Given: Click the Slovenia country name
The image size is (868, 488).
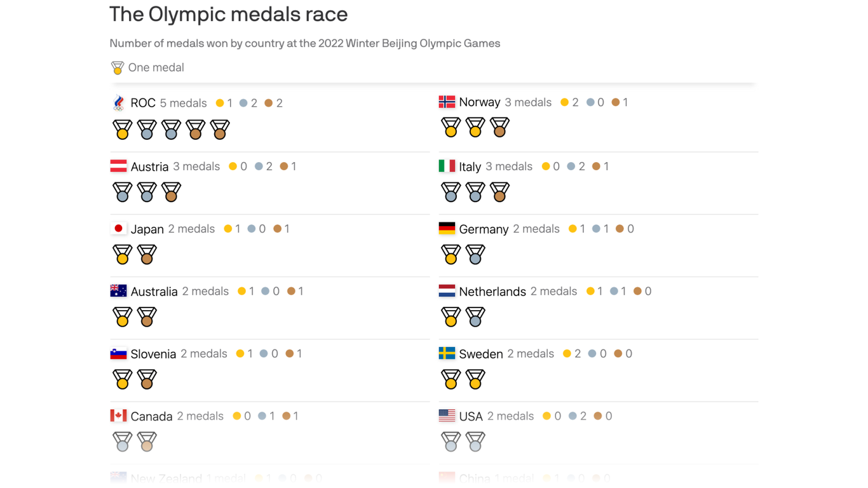Looking at the screenshot, I should (153, 354).
